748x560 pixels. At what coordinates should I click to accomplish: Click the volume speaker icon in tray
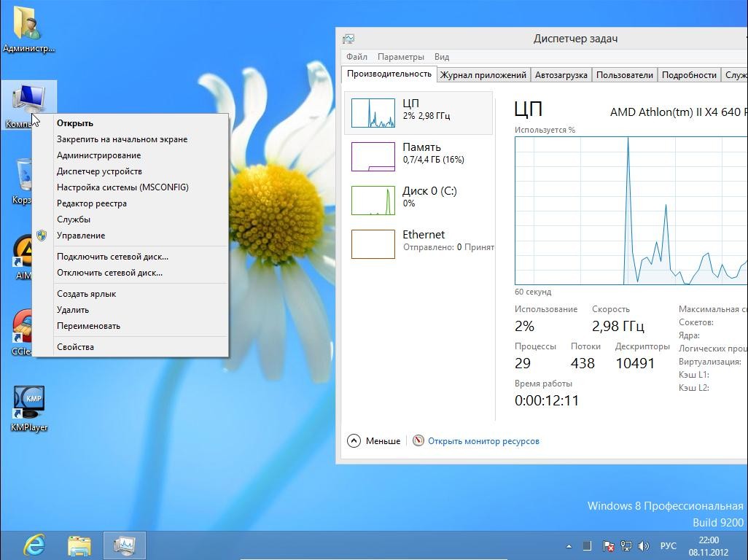pos(644,545)
